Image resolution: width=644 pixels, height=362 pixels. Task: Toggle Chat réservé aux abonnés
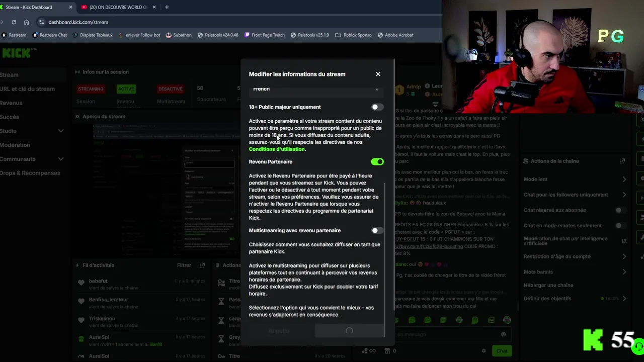620,211
